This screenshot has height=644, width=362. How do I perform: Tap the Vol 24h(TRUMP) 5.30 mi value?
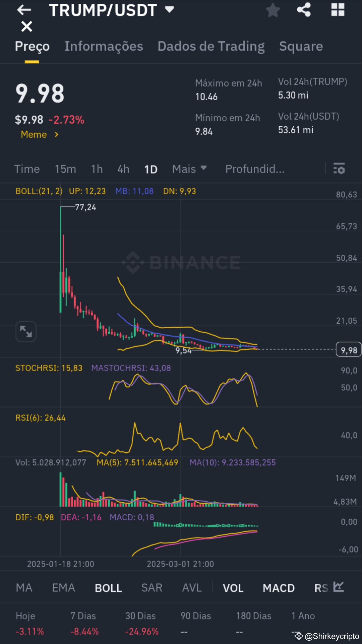tap(293, 95)
